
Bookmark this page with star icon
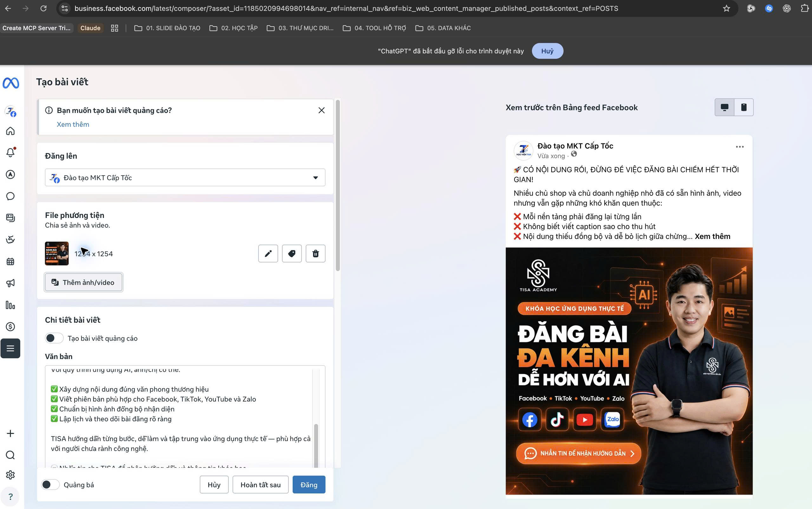(727, 9)
